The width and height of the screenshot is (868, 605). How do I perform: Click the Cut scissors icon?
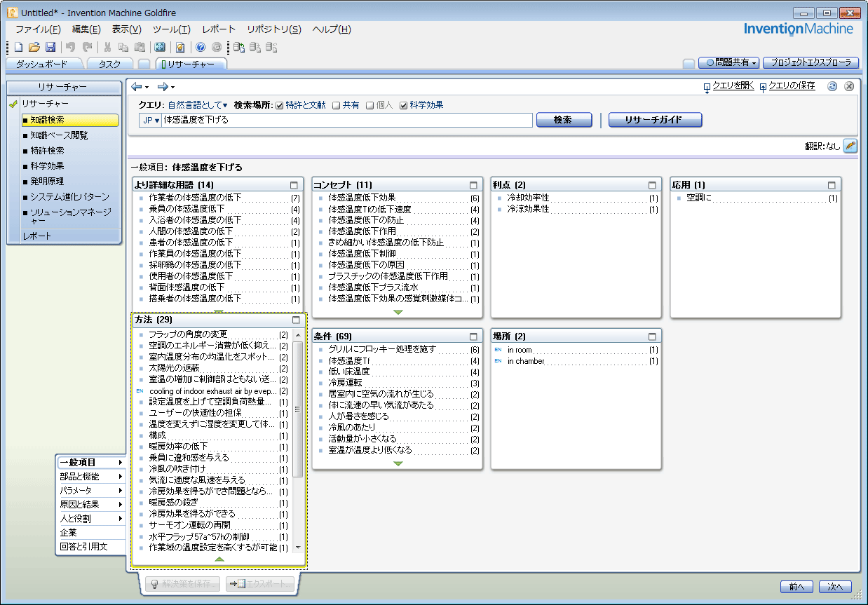click(x=107, y=47)
